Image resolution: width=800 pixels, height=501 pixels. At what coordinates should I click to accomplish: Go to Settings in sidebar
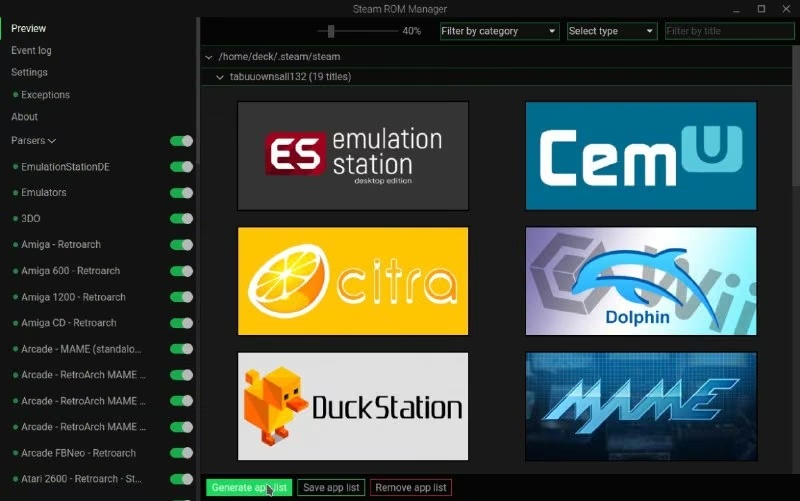coord(29,72)
